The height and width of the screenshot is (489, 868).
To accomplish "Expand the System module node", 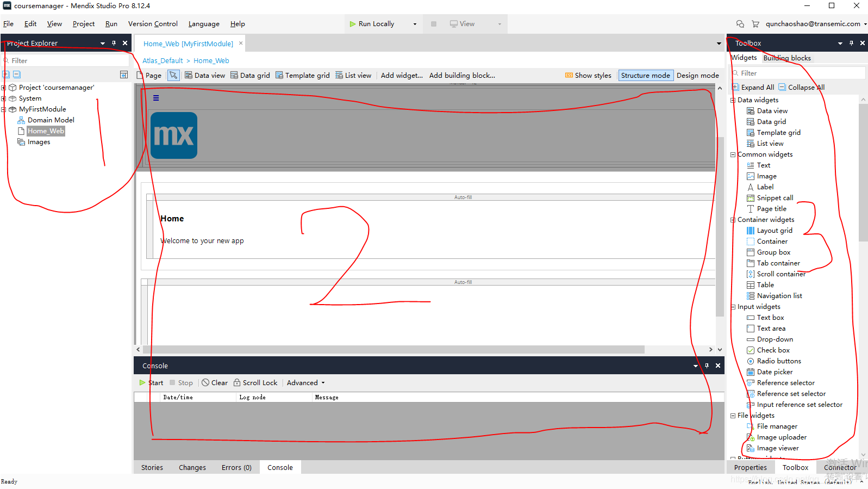I will (x=4, y=98).
